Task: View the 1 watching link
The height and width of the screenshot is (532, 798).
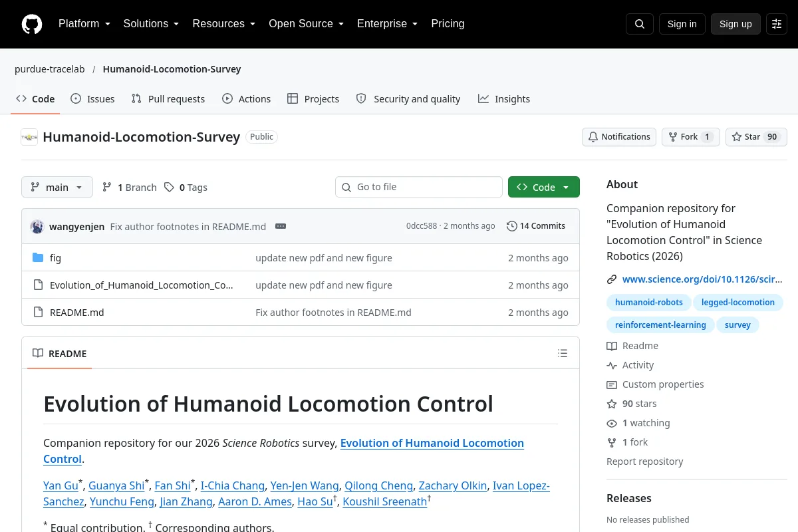Action: coord(638,423)
